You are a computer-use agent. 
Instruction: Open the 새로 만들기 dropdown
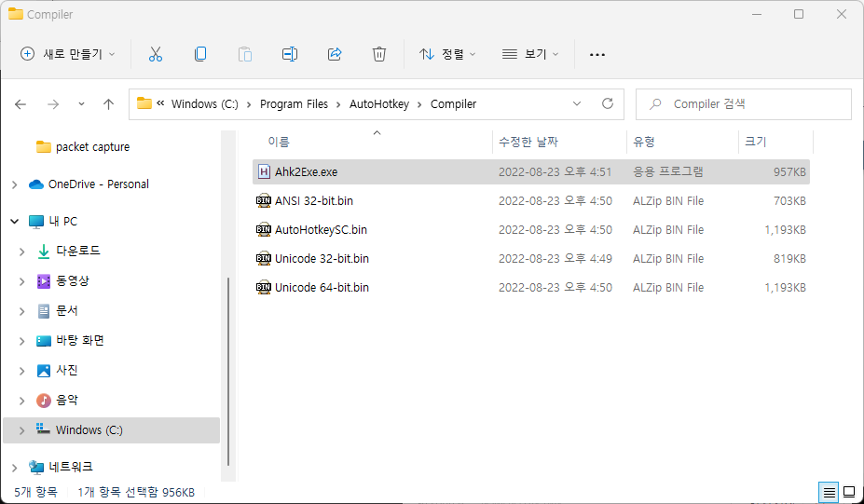(x=68, y=54)
